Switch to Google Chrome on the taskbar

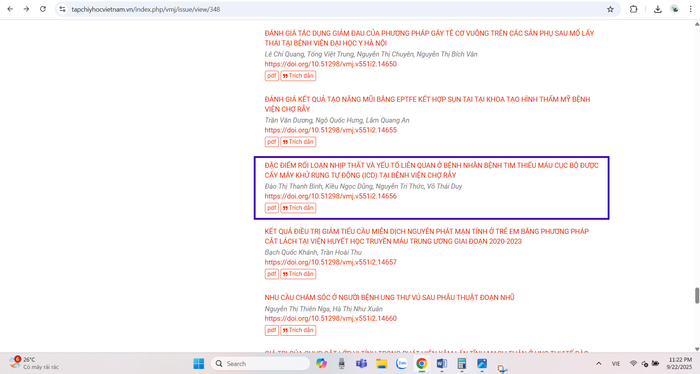click(x=421, y=364)
